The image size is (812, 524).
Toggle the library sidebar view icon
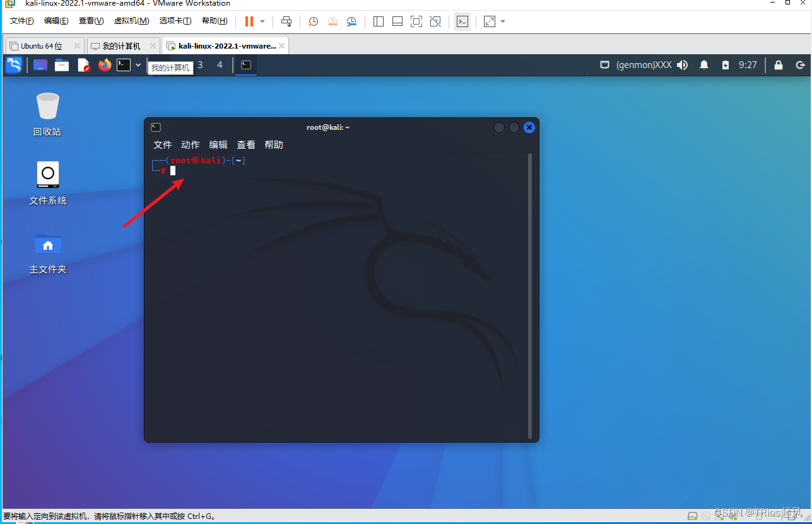click(x=379, y=21)
